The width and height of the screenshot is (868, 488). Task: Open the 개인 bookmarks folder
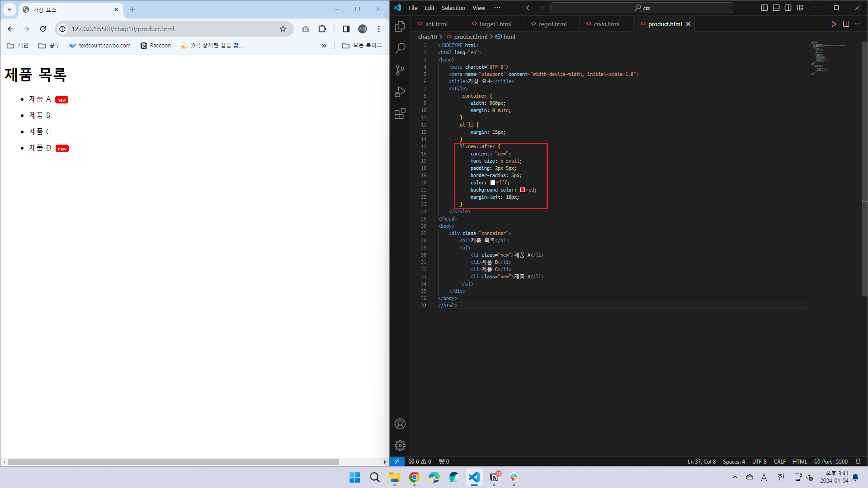point(18,46)
